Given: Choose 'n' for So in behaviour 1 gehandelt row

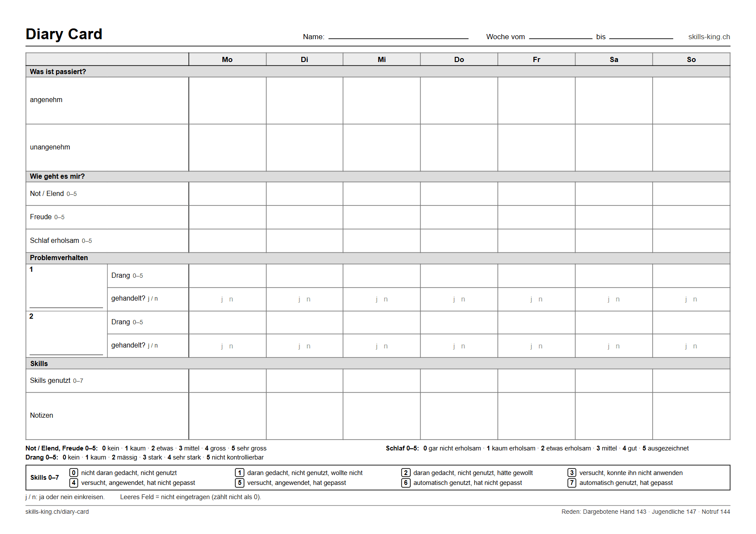Looking at the screenshot, I should [695, 299].
